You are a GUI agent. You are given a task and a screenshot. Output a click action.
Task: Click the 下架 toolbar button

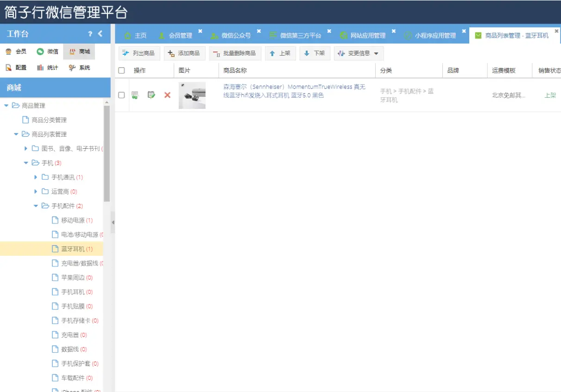(x=315, y=53)
